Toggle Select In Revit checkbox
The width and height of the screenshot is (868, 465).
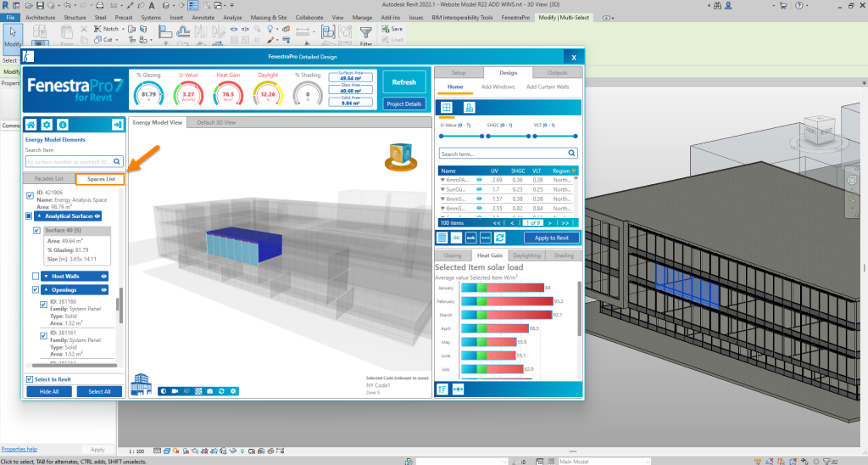click(30, 379)
